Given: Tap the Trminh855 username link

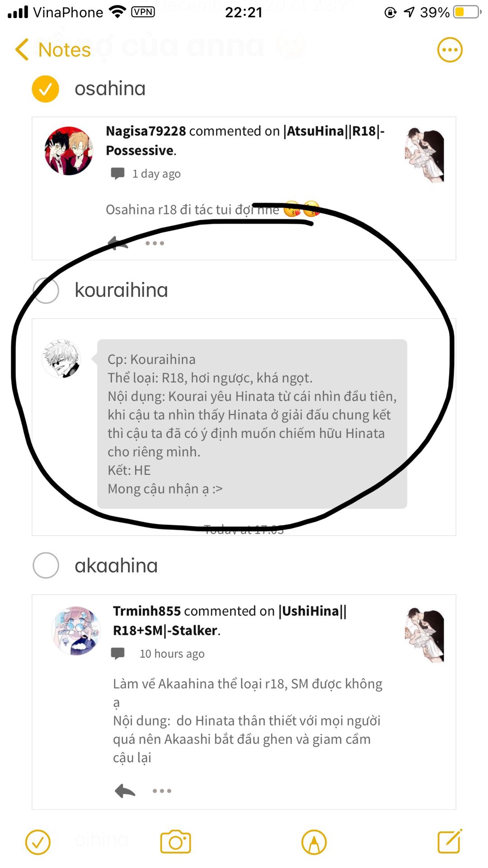Looking at the screenshot, I should (147, 611).
